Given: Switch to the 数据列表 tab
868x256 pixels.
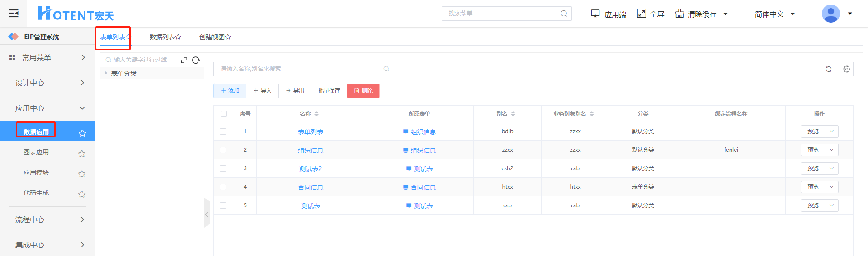Looking at the screenshot, I should 165,37.
